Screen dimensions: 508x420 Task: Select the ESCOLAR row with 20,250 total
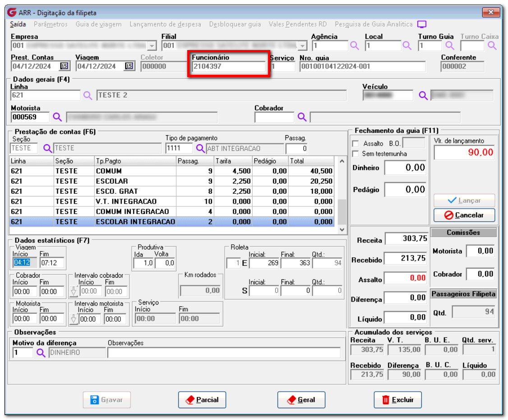pos(172,181)
